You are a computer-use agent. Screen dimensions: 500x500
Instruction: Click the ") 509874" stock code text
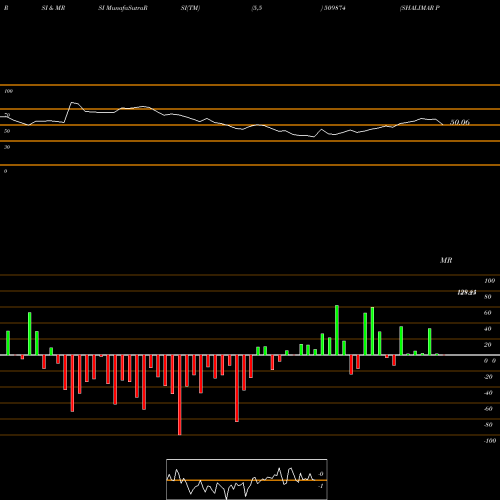pyautogui.click(x=333, y=8)
